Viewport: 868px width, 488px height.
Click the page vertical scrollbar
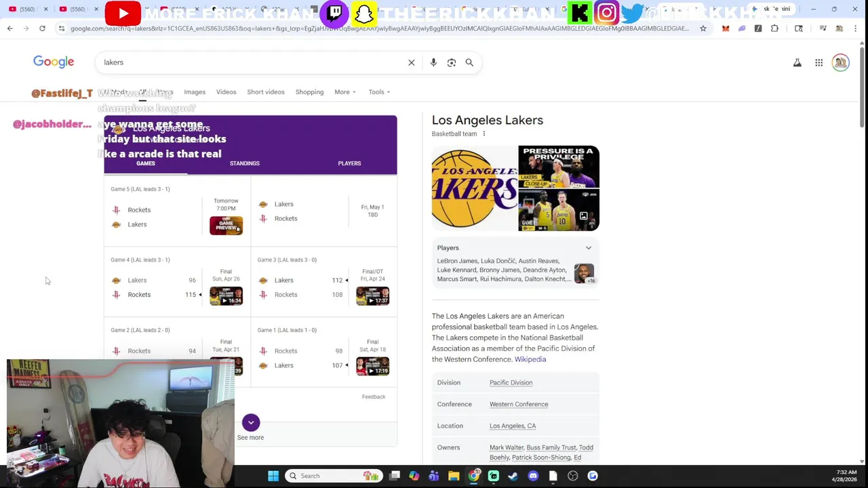coord(863,88)
